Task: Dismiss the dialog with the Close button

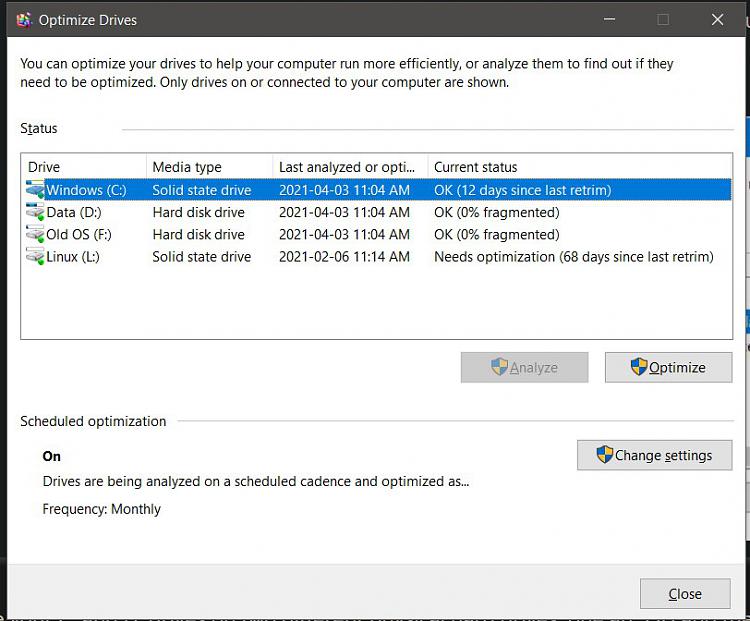Action: click(x=685, y=594)
